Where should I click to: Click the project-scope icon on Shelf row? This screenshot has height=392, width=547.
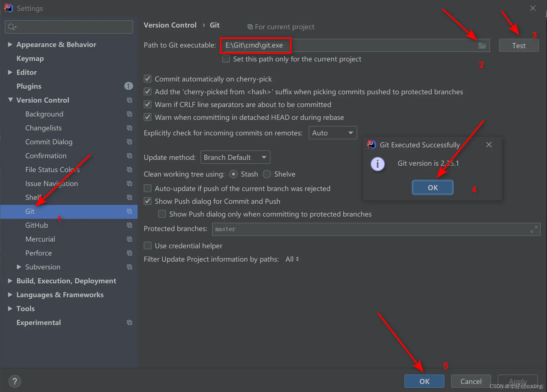(x=130, y=197)
